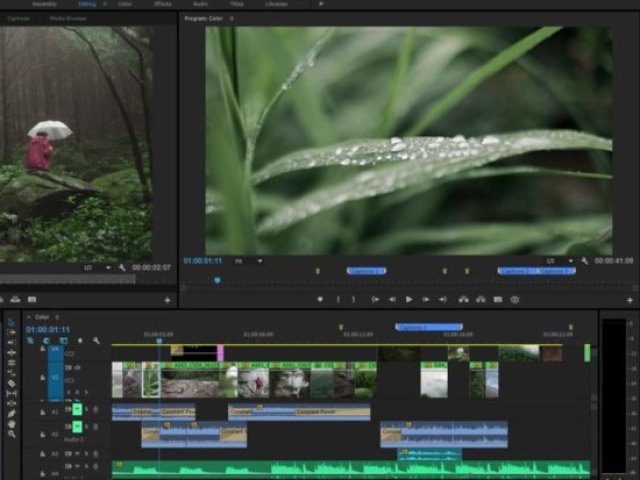The height and width of the screenshot is (480, 640).
Task: Step forward one frame in Program monitor
Action: pyautogui.click(x=425, y=300)
